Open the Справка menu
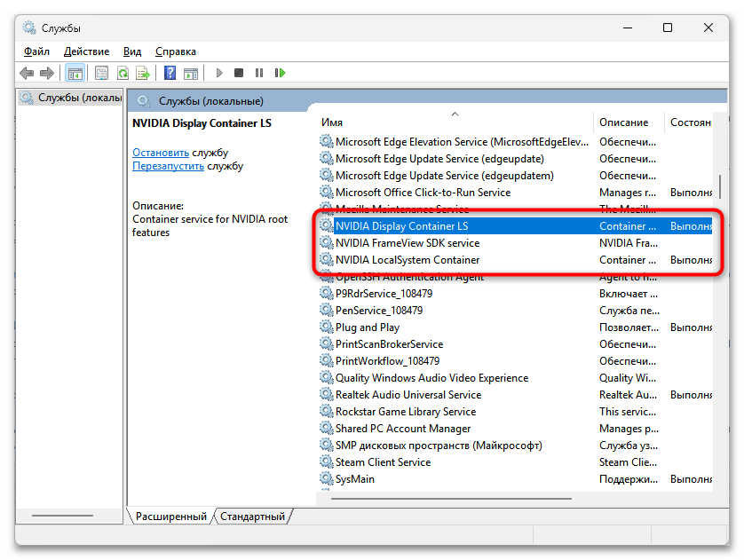 [176, 51]
